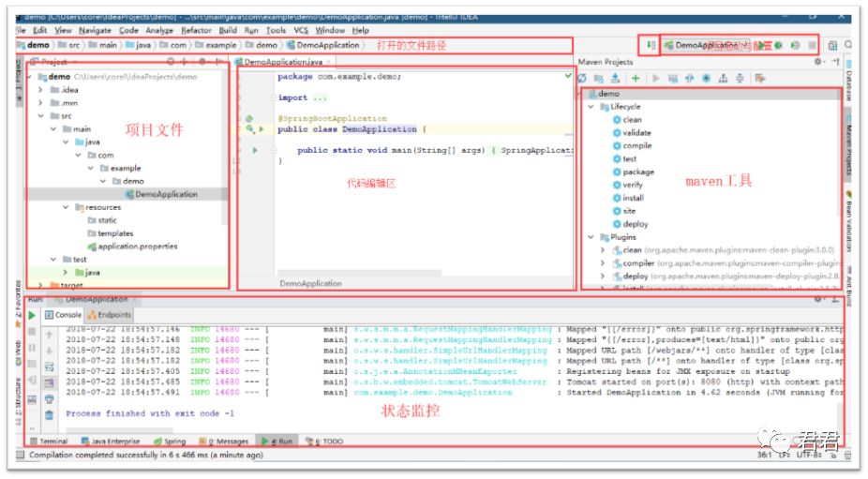Collapse the resources folder node
868x479 pixels.
pyautogui.click(x=66, y=207)
